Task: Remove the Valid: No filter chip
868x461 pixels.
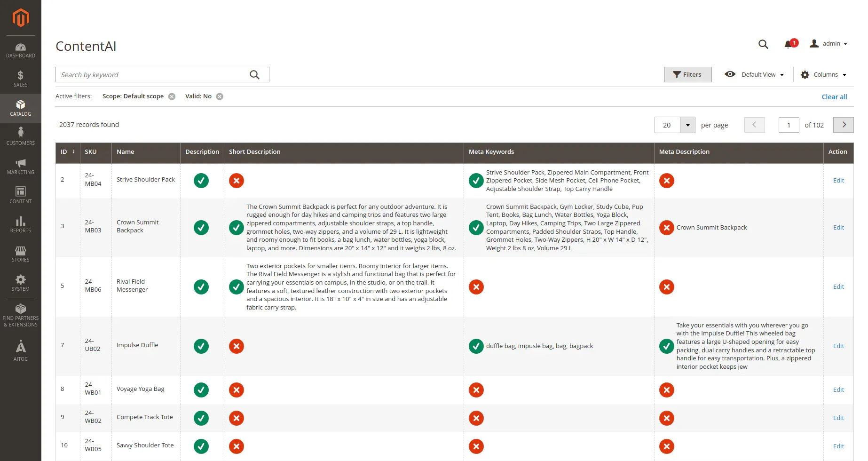Action: click(x=220, y=96)
